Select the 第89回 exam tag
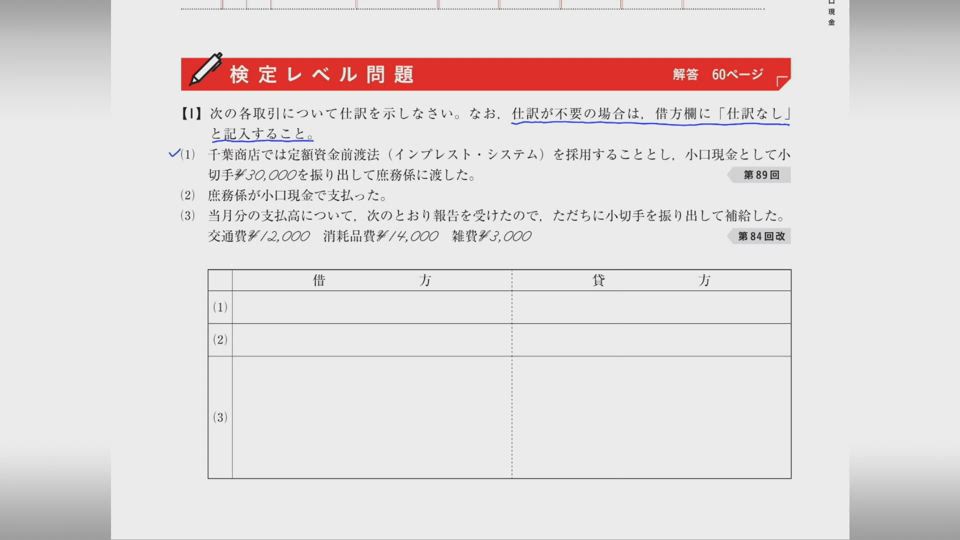 point(759,175)
